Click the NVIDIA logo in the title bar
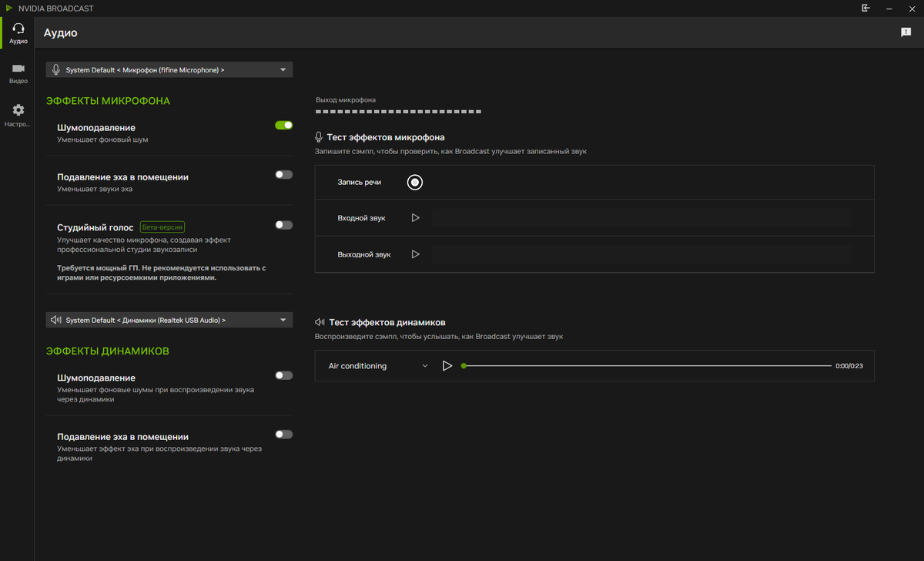This screenshot has height=561, width=924. click(x=8, y=8)
